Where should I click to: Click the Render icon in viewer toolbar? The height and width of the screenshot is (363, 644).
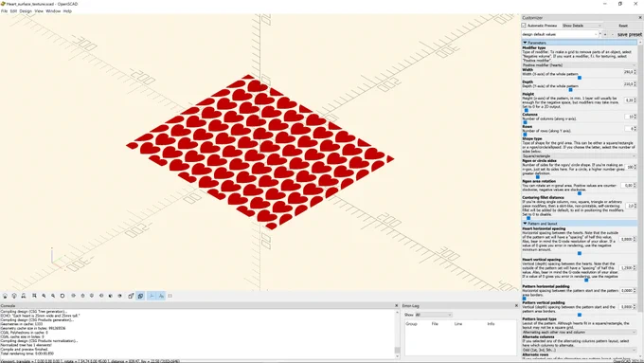coord(14,296)
